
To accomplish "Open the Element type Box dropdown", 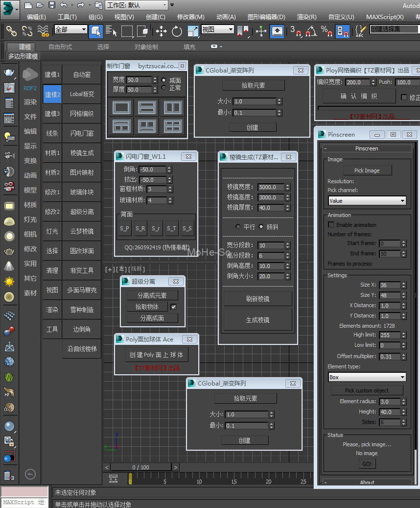I will click(367, 376).
